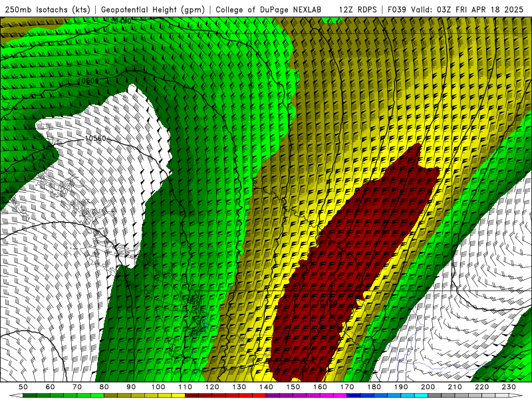532x399 pixels.
Task: Click the 160 knot legend value
Action: coord(320,387)
